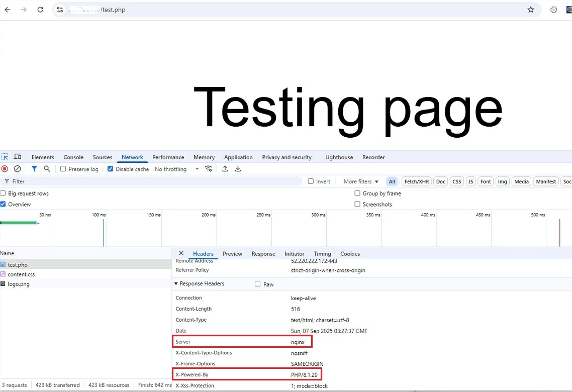Switch to the Console tab

click(x=73, y=157)
